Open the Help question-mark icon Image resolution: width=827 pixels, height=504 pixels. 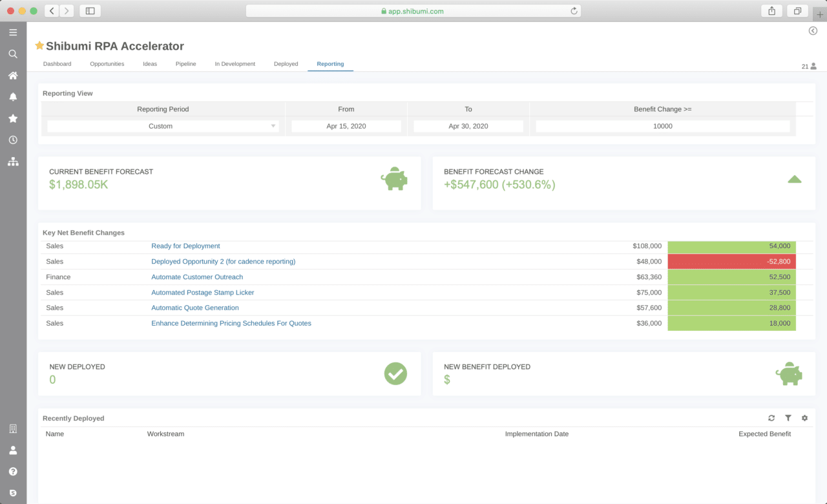(x=13, y=471)
